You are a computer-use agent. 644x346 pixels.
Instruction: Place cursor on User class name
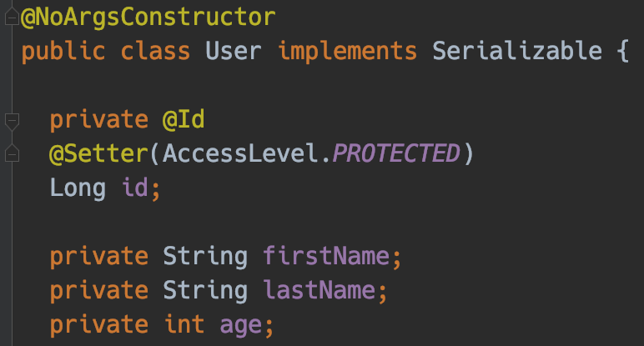234,51
